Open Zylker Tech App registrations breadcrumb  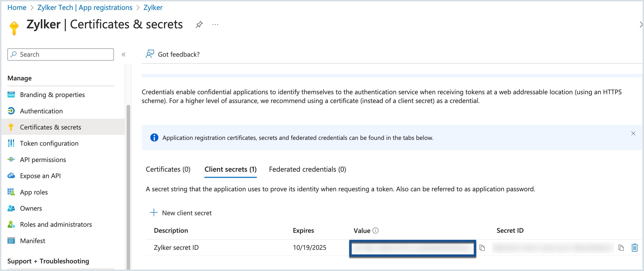coord(85,8)
